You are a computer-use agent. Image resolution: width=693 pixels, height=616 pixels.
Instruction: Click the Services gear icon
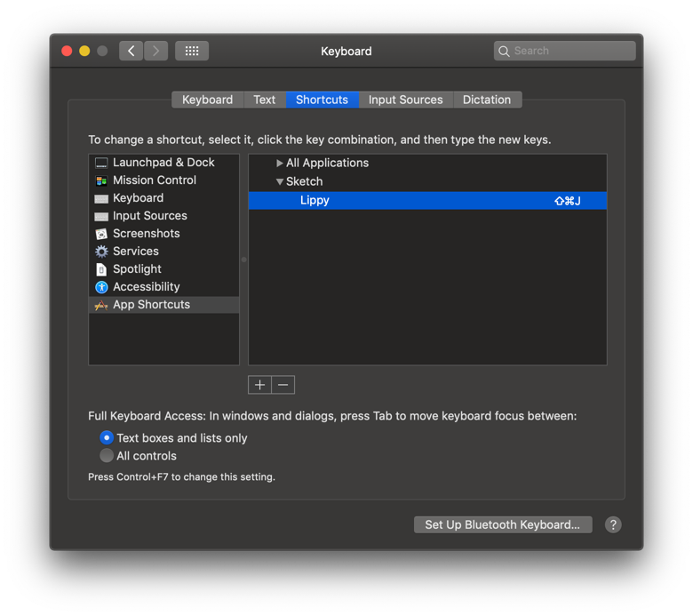click(101, 252)
